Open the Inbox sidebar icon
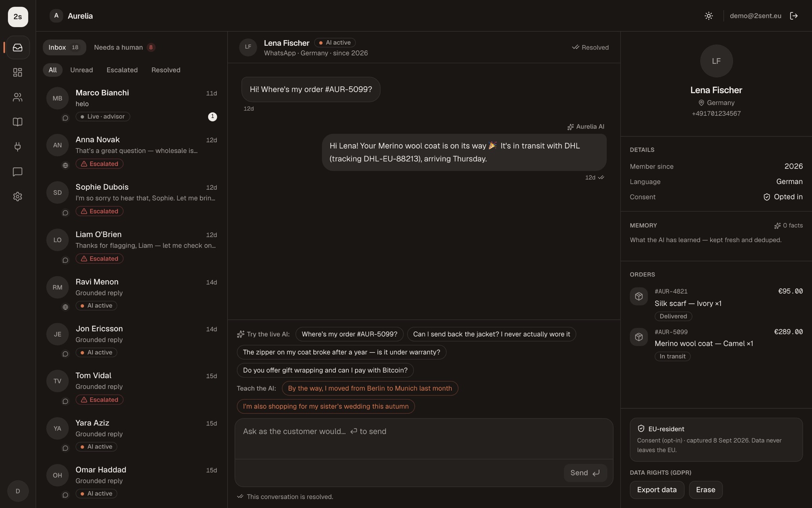 pyautogui.click(x=18, y=48)
